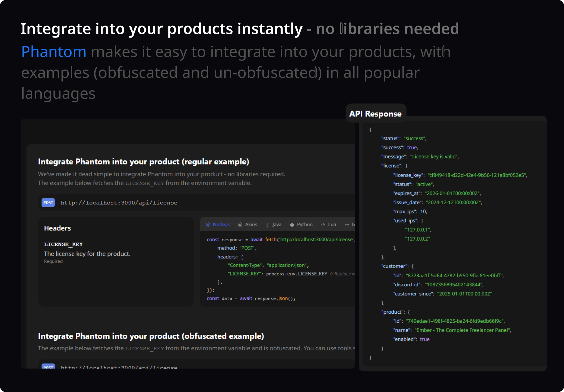Open the Python code example tab

pyautogui.click(x=305, y=224)
